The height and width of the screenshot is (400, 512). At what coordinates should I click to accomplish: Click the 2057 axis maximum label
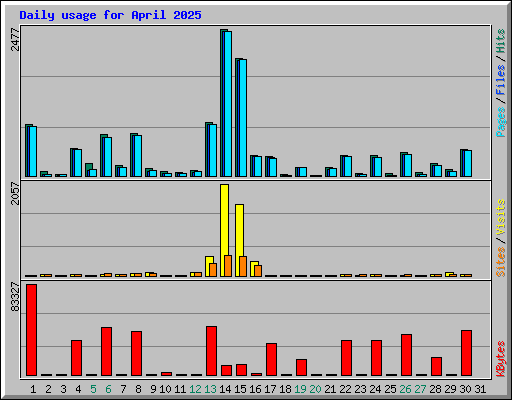coord(15,193)
